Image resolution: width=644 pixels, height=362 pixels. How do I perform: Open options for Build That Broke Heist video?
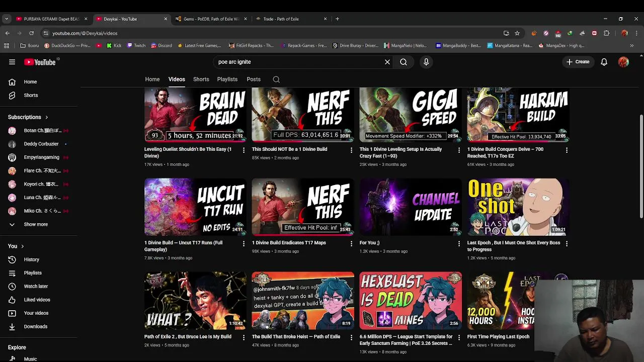351,337
